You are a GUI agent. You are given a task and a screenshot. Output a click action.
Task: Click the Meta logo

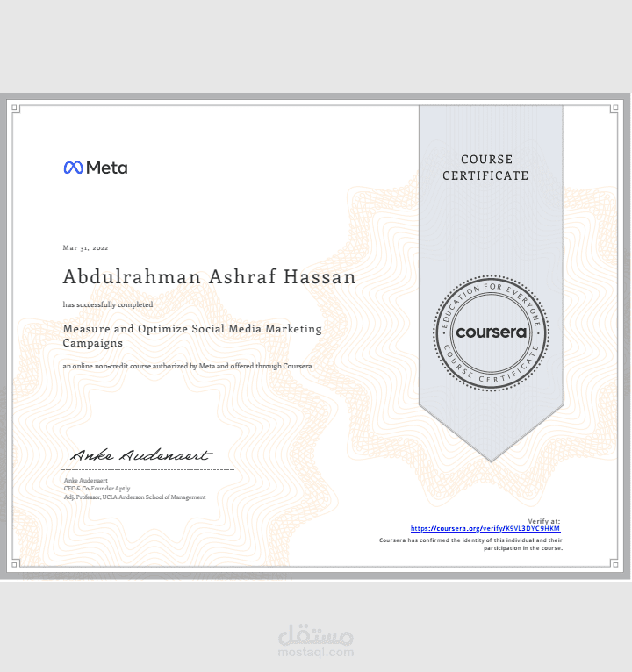[96, 168]
